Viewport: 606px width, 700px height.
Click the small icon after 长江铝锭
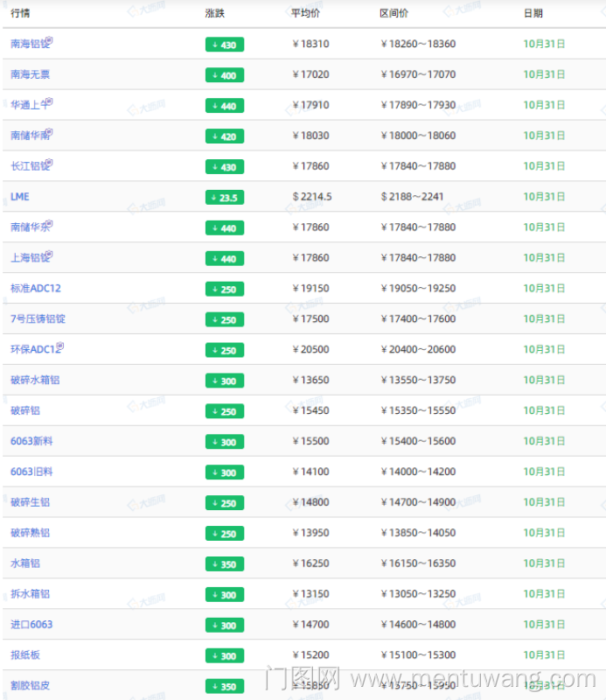point(49,164)
